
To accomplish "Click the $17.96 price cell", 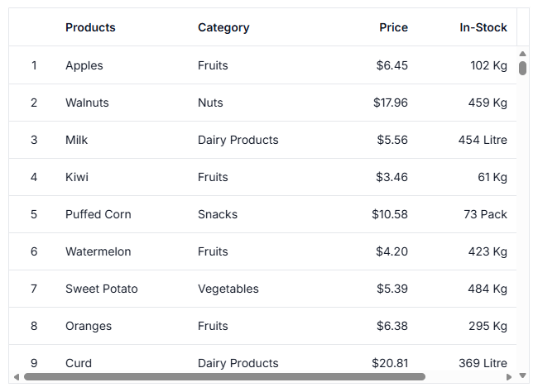I will click(x=391, y=103).
